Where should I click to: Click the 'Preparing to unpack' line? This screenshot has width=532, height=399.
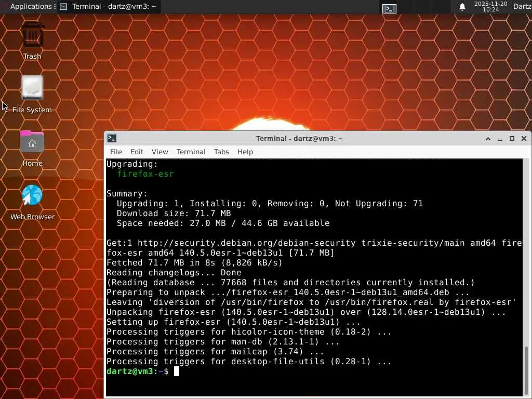click(x=288, y=292)
